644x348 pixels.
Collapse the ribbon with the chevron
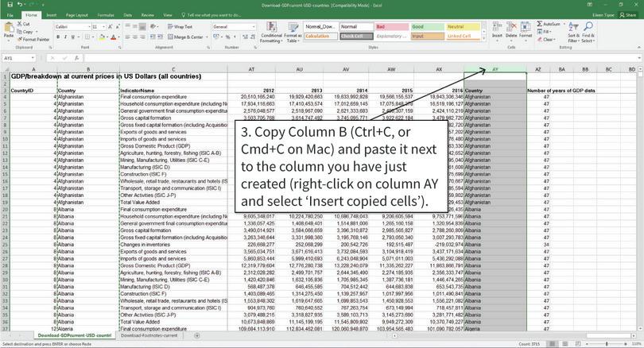point(638,48)
